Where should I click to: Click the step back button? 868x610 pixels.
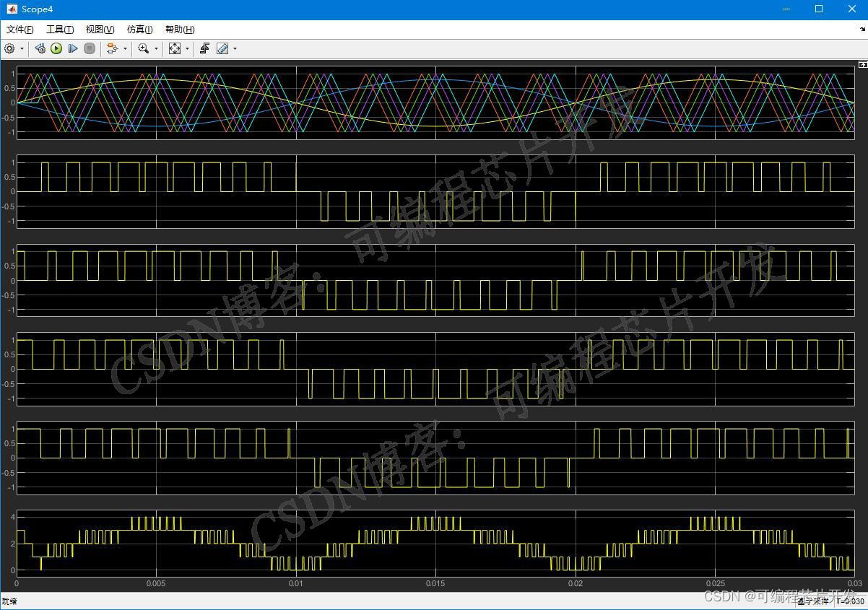[40, 48]
